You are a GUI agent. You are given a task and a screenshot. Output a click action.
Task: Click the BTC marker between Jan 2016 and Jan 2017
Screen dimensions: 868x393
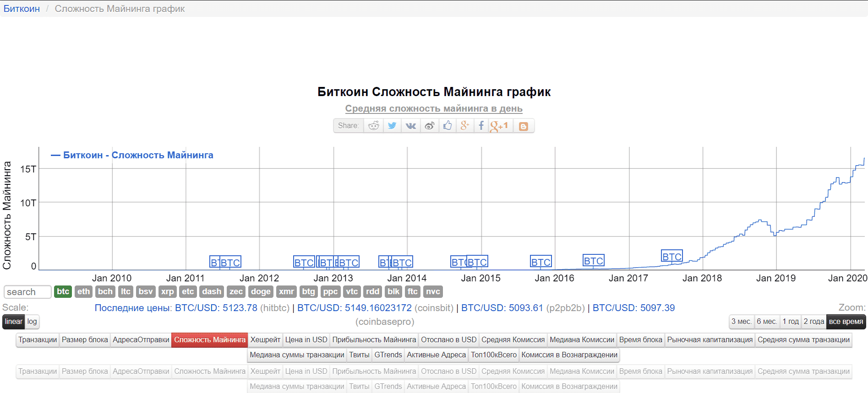coord(593,260)
